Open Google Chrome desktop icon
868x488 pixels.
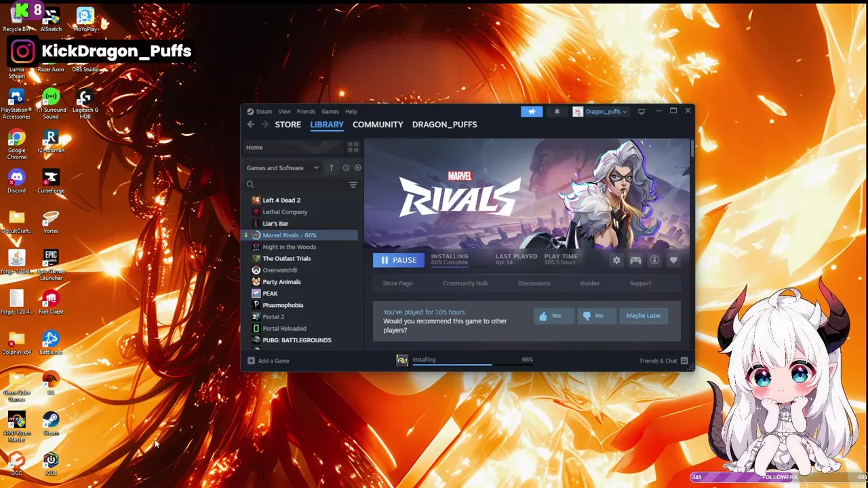tap(17, 145)
